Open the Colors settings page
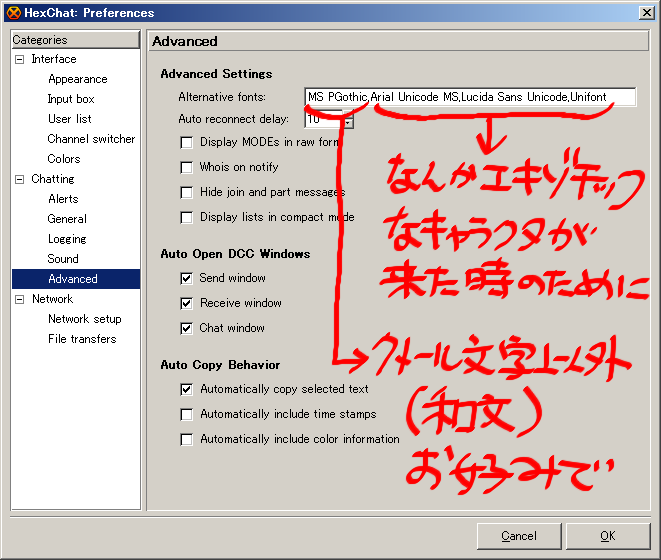Image resolution: width=661 pixels, height=560 pixels. click(x=64, y=159)
